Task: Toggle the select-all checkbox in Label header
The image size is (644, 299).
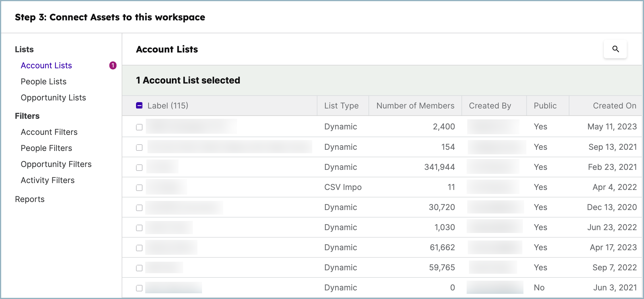Action: tap(139, 106)
